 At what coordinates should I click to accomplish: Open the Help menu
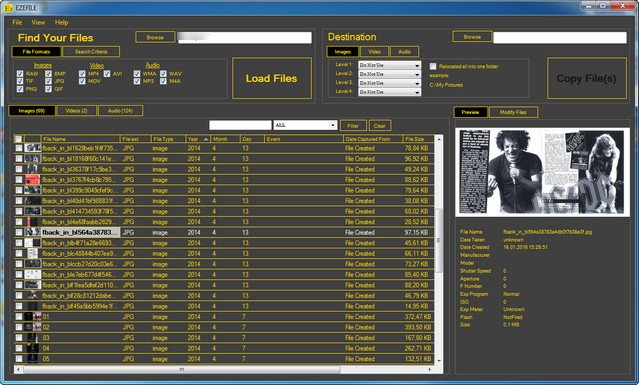62,22
